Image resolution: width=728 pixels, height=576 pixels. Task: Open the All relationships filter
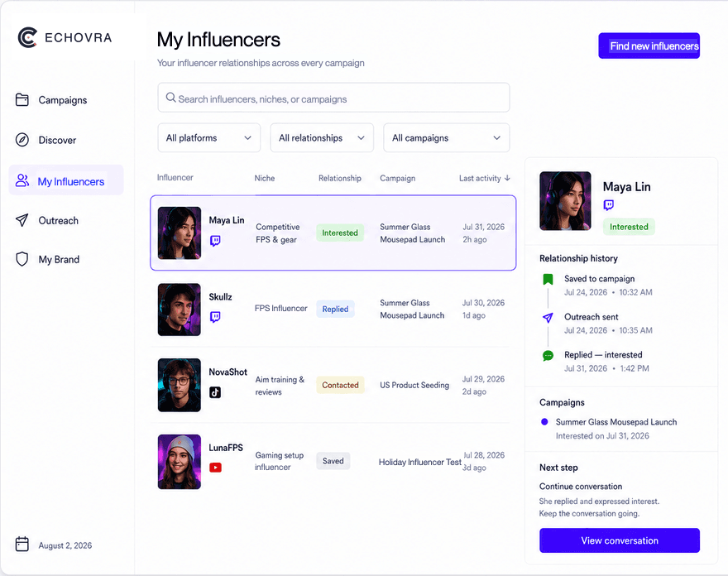pos(322,138)
